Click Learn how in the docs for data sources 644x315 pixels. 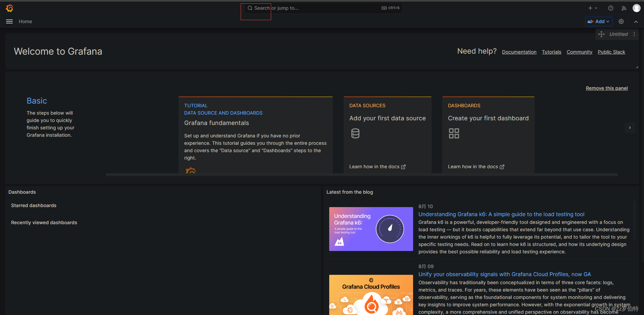(x=378, y=167)
